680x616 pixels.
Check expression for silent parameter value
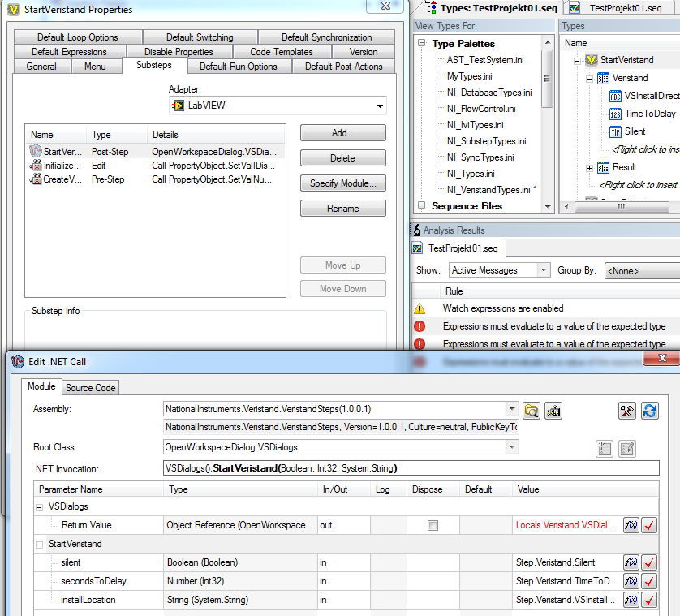[649, 562]
